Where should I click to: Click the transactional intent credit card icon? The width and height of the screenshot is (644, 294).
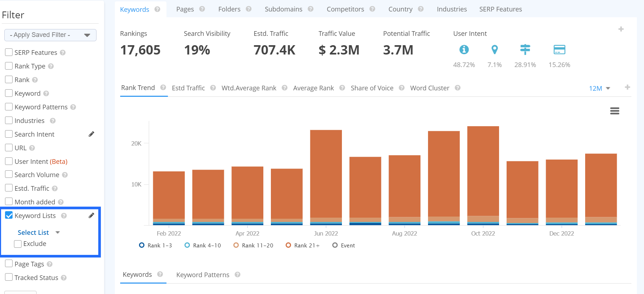[559, 49]
